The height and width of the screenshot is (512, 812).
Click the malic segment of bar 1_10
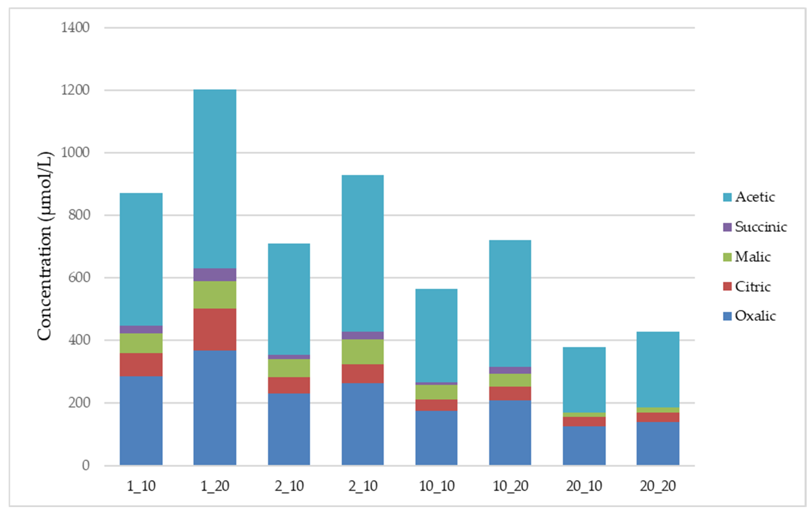tap(141, 343)
